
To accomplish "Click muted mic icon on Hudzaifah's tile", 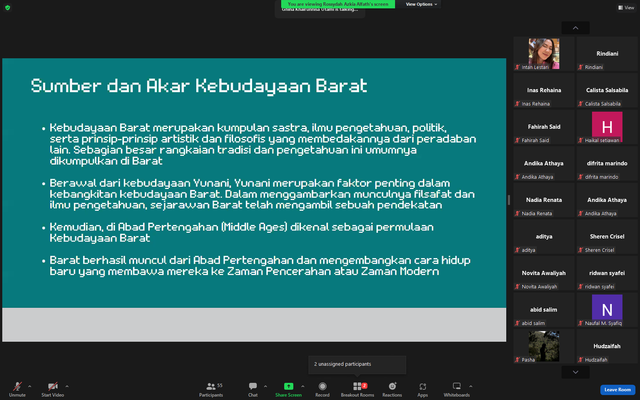I will click(x=580, y=360).
